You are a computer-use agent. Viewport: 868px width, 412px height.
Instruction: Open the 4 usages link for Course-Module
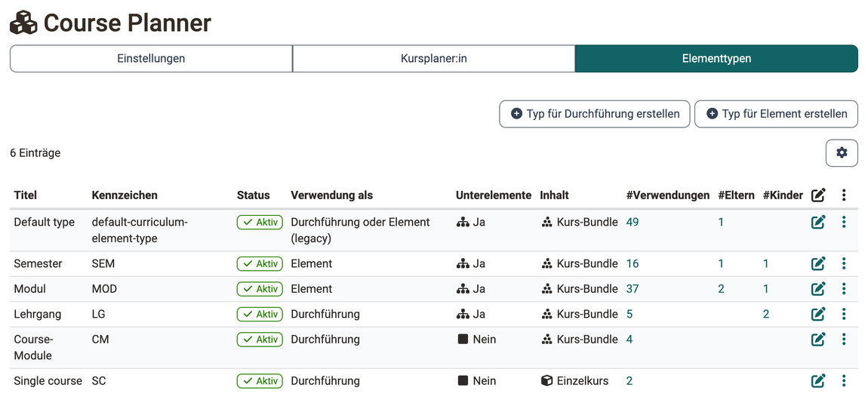tap(629, 339)
